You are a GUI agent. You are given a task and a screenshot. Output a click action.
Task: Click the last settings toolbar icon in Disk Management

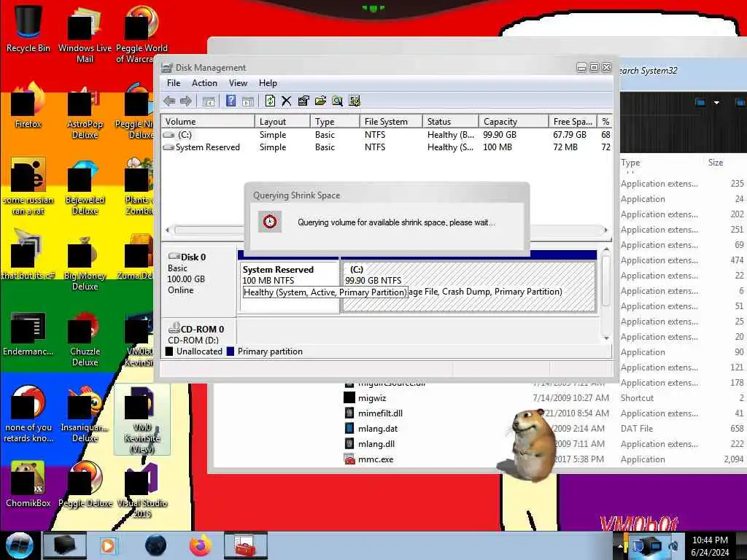(x=355, y=101)
